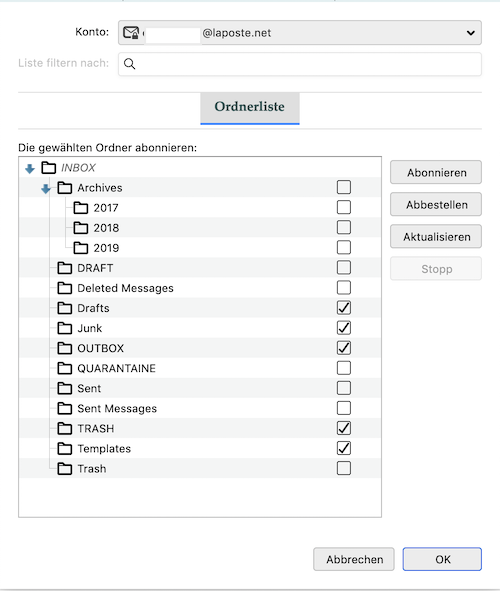Uncheck the Junk folder checkbox
This screenshot has height=591, width=500.
344,328
